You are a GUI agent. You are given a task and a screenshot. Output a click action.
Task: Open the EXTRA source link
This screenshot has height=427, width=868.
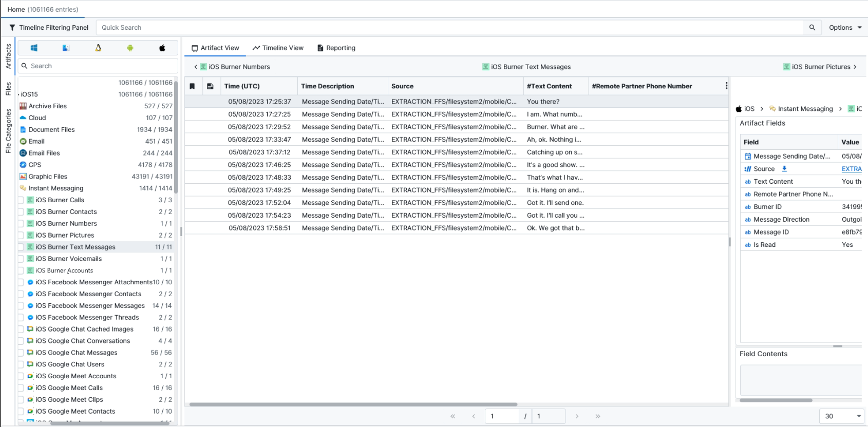tap(852, 169)
